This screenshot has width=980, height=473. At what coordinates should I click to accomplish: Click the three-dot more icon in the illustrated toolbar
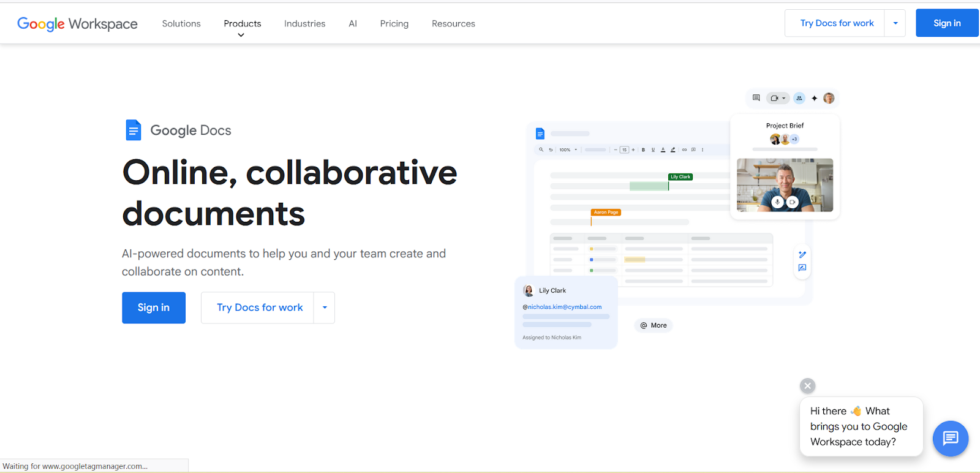(703, 149)
